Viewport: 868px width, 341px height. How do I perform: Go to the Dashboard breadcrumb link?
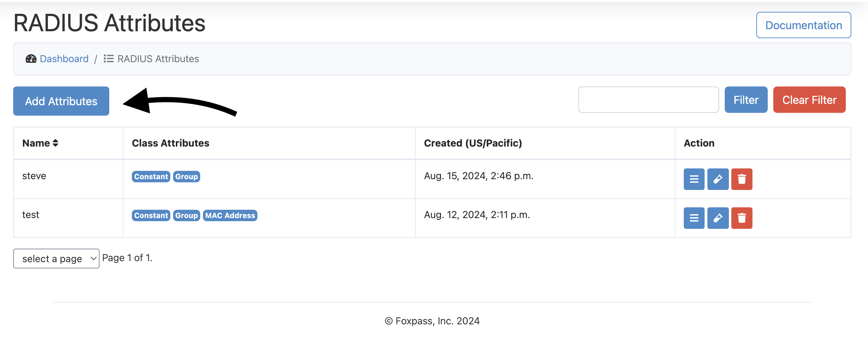64,59
